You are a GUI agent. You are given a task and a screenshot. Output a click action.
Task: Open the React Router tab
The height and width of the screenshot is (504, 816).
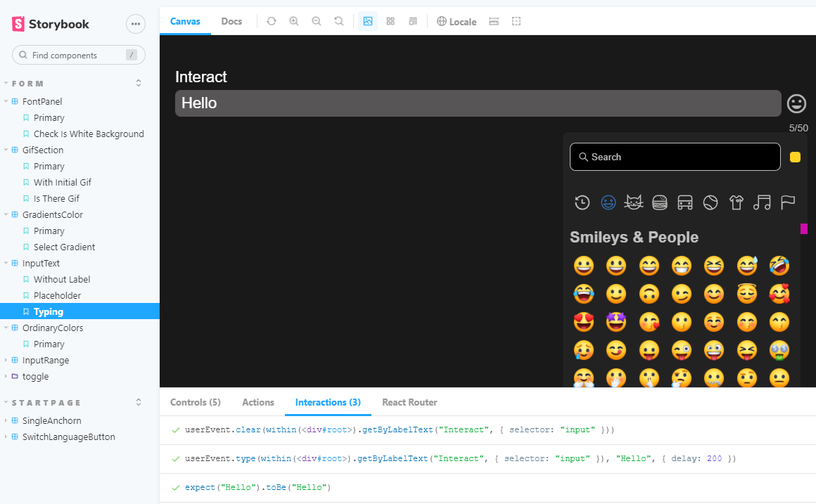(409, 402)
